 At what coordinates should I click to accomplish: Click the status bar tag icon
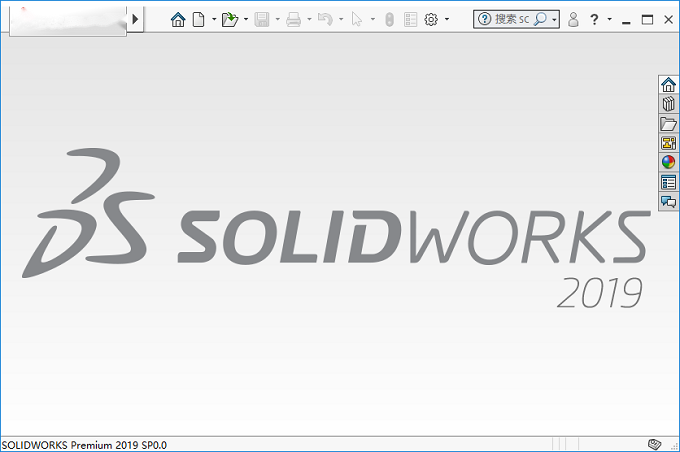[x=654, y=444]
